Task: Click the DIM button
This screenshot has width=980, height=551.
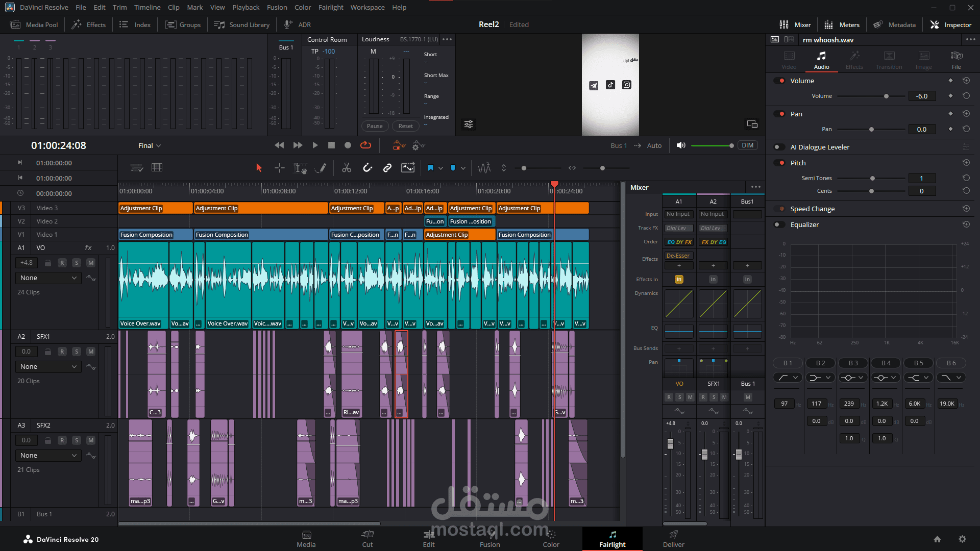Action: pyautogui.click(x=747, y=145)
